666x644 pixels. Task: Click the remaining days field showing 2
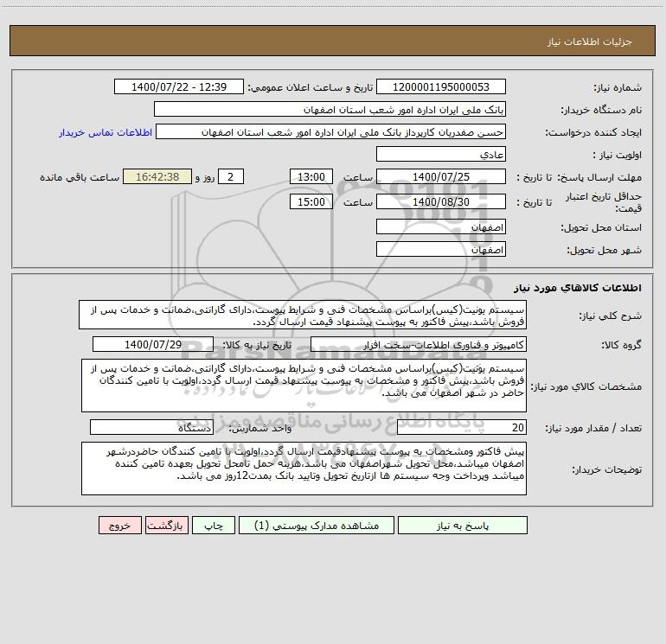231,176
